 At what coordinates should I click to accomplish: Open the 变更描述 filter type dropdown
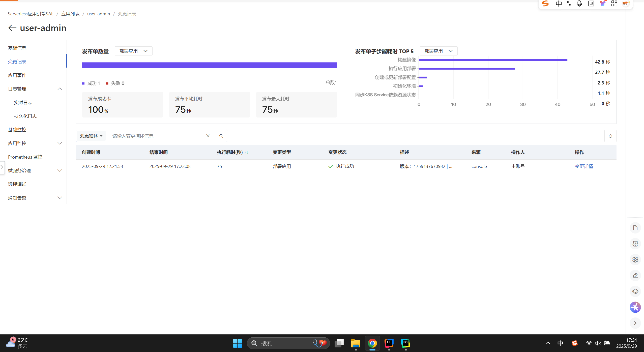tap(91, 136)
